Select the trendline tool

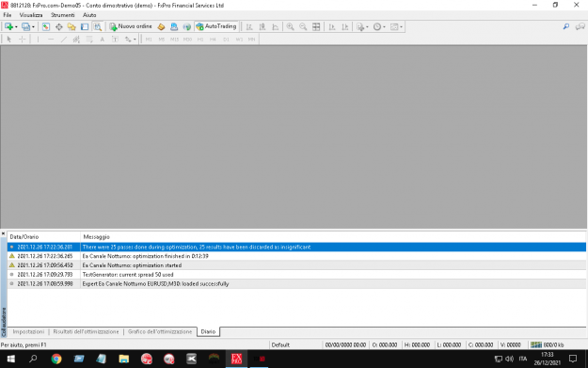[x=64, y=39]
